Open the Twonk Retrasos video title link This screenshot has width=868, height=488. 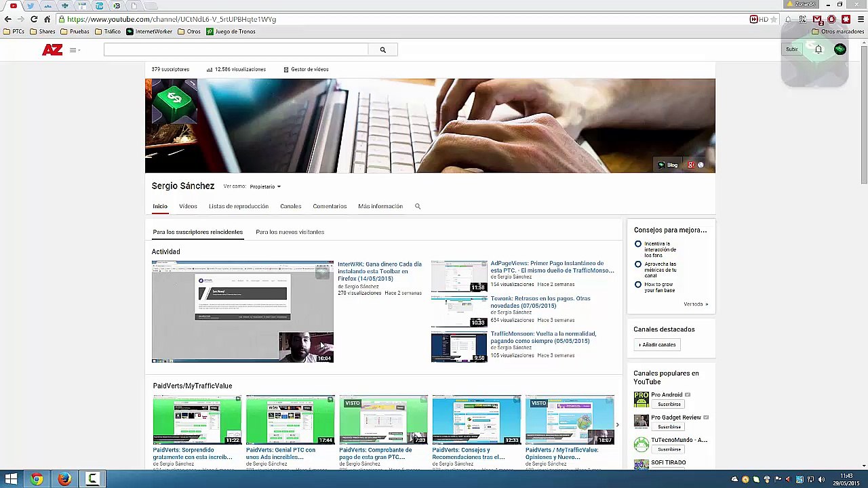[x=540, y=302]
